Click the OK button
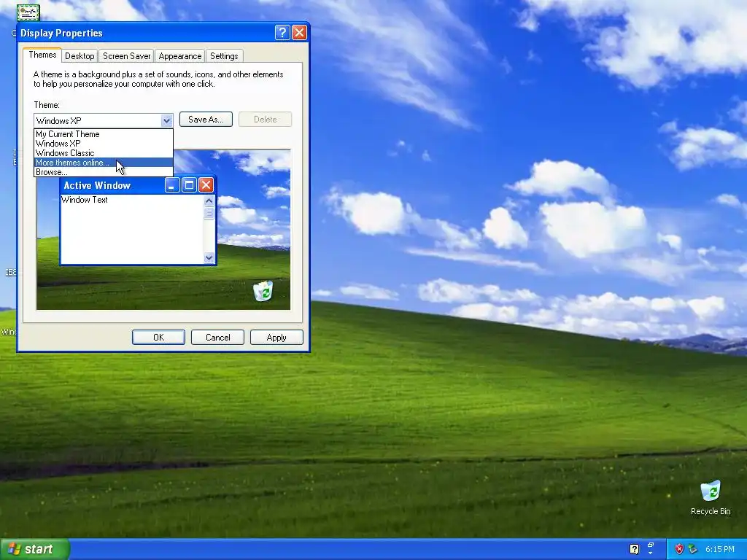The height and width of the screenshot is (560, 747). (158, 337)
